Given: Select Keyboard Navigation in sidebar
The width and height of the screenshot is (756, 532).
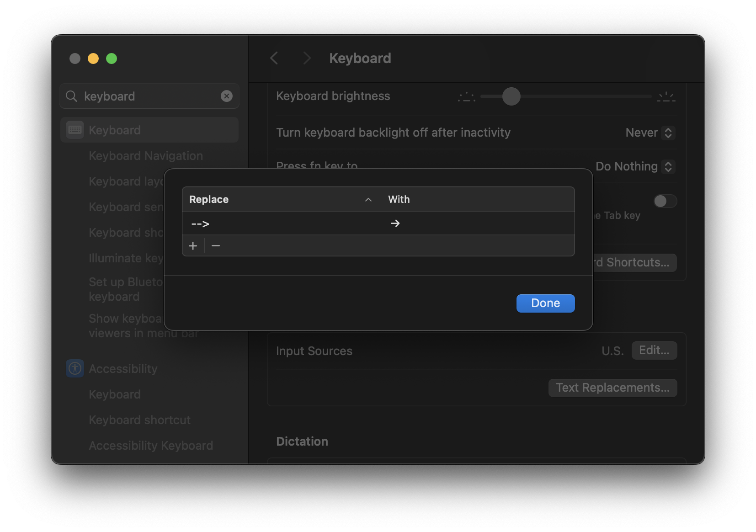Looking at the screenshot, I should [x=146, y=156].
